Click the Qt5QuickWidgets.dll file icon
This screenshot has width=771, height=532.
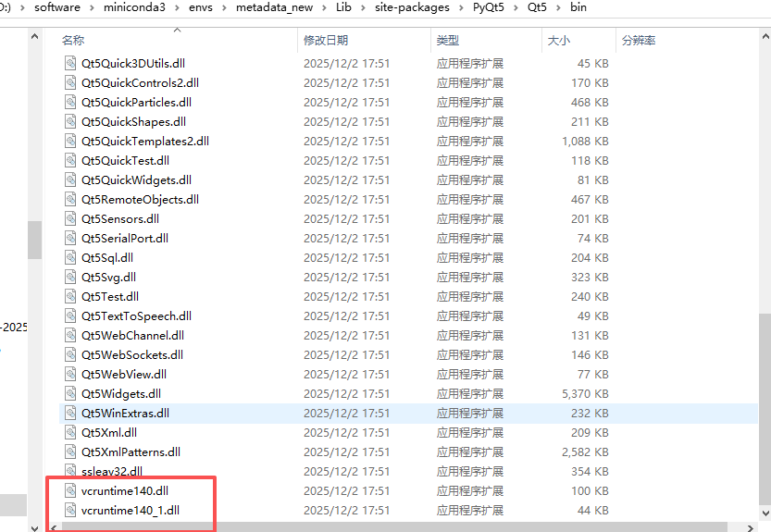[x=70, y=180]
